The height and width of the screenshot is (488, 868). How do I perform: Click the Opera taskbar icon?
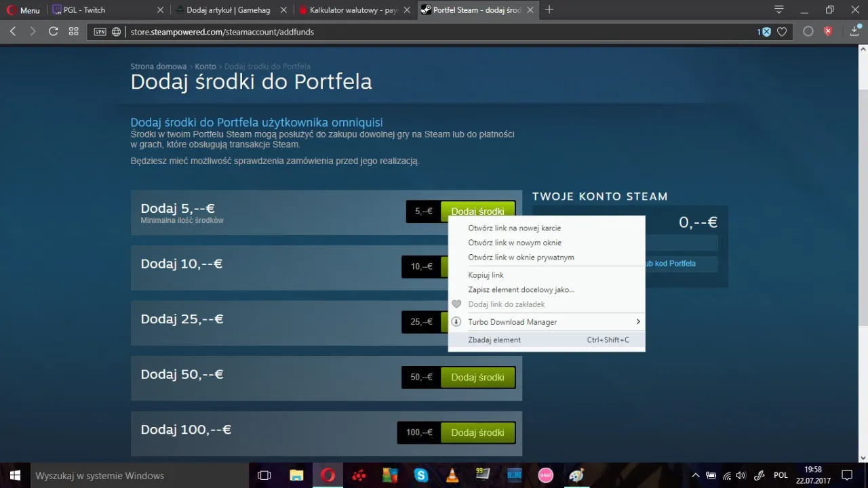pyautogui.click(x=328, y=476)
